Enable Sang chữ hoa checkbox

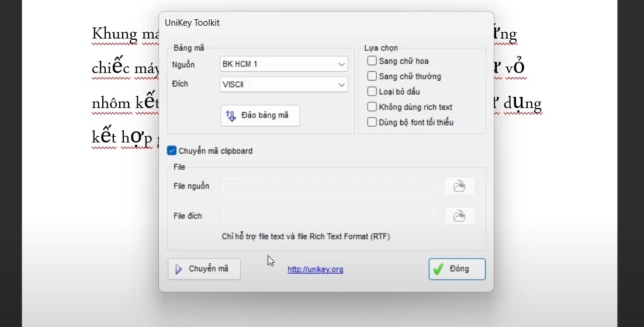pyautogui.click(x=372, y=61)
